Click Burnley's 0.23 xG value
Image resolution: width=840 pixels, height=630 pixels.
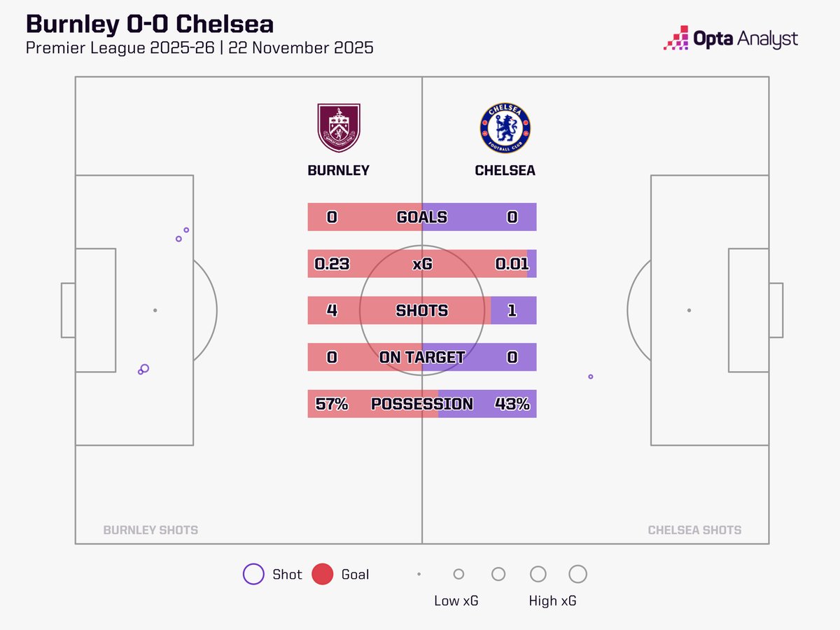332,264
